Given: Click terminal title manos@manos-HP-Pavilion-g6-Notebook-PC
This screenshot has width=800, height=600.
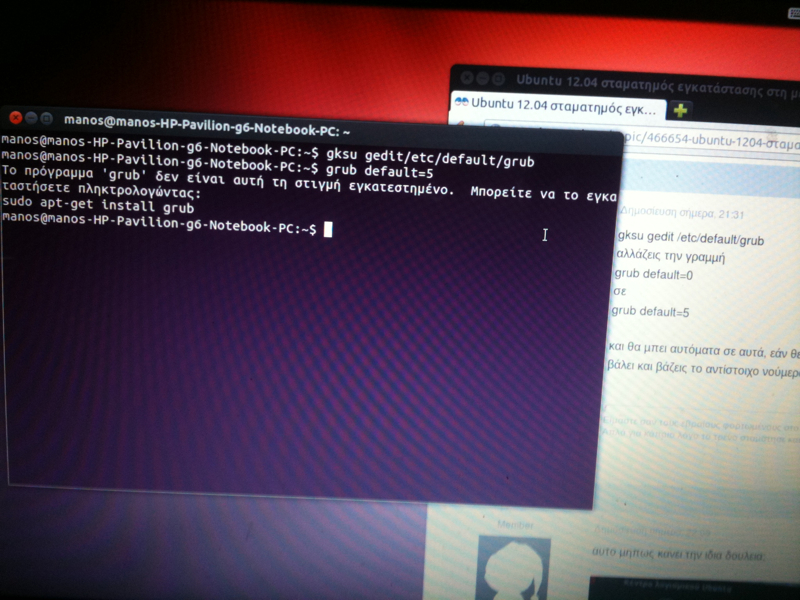Looking at the screenshot, I should (207, 126).
